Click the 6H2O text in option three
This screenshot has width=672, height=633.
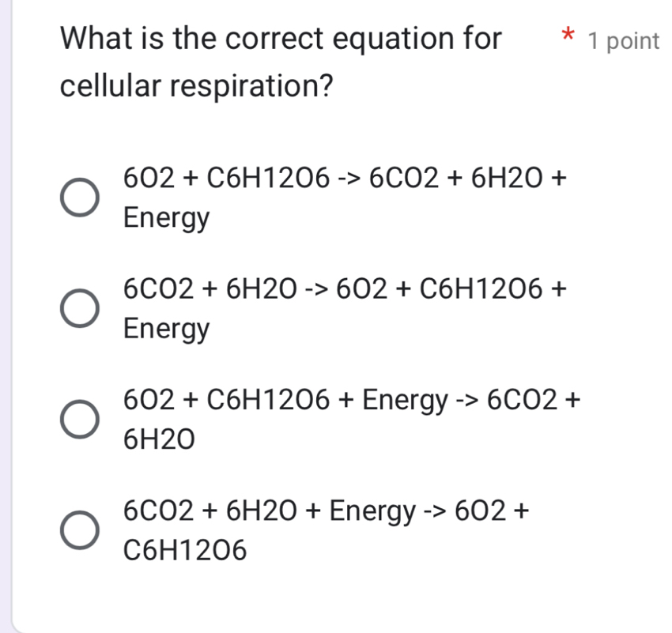coord(158,439)
